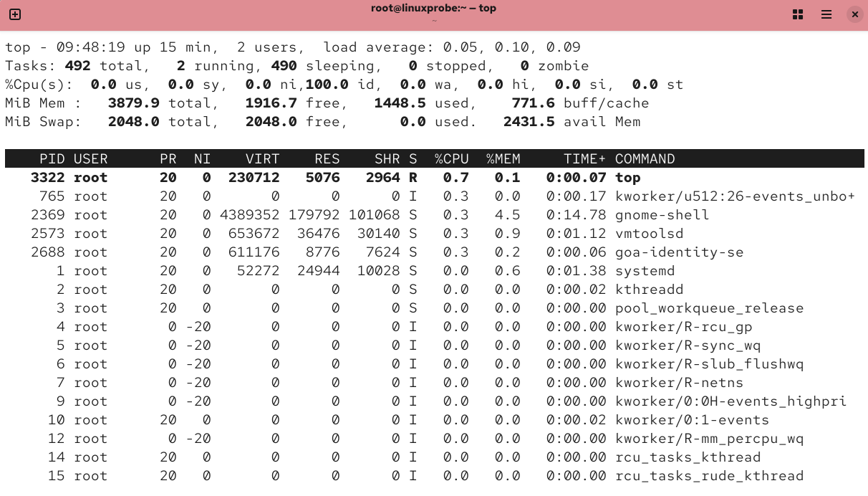
Task: Select the vmtoolsd process name
Action: (649, 234)
